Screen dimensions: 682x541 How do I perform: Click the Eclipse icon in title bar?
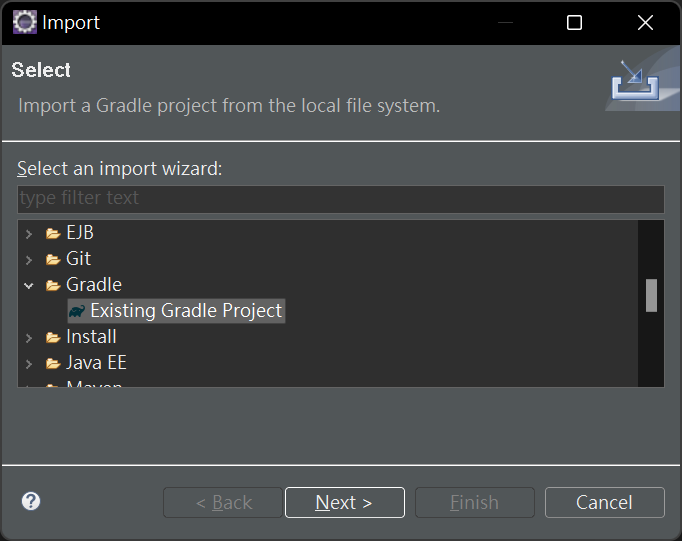[x=23, y=22]
